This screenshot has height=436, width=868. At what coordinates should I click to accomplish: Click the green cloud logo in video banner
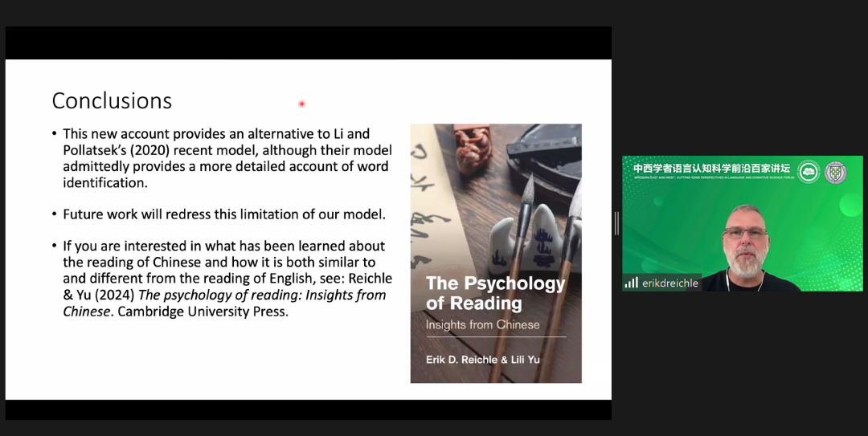(809, 172)
